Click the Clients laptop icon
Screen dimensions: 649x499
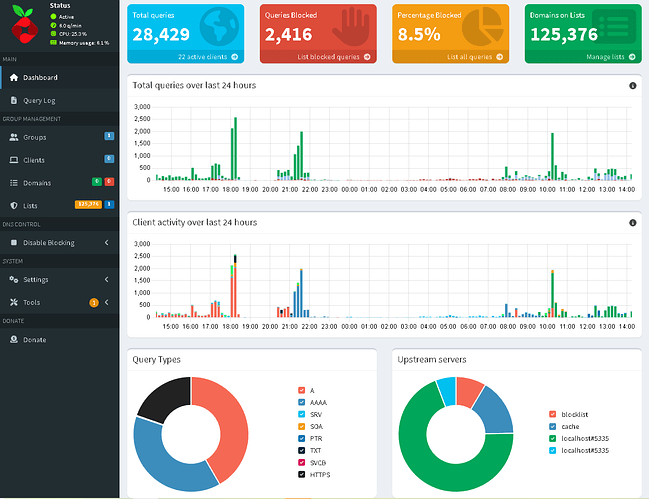[x=14, y=160]
